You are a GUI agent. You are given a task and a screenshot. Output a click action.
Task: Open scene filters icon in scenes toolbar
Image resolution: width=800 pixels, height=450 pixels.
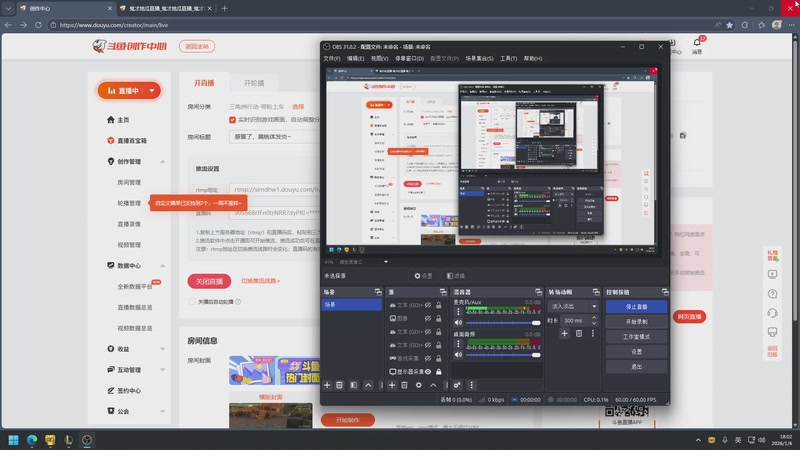pos(354,385)
